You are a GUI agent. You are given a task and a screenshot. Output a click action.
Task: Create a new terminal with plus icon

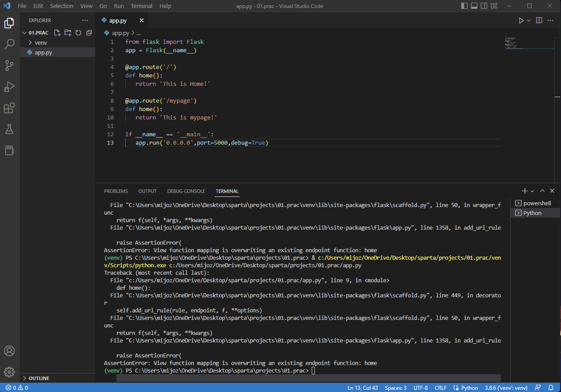click(525, 191)
